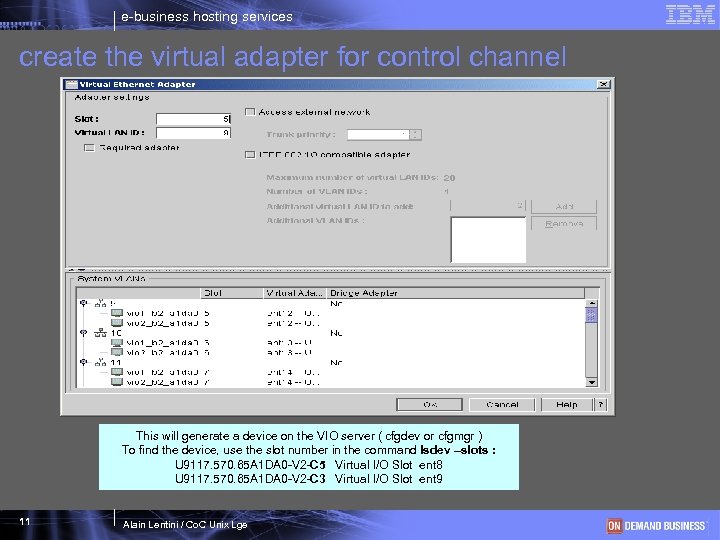Click the pane splitter collapse arrows above System VLANs
720x540 pixels.
(77, 270)
